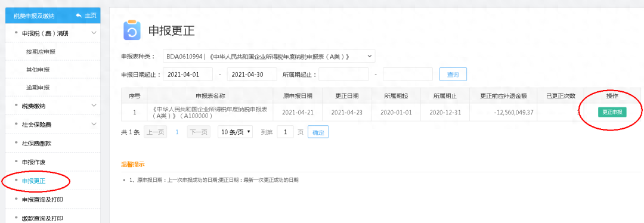The width and height of the screenshot is (644, 223).
Task: Click the 主页 back arrow icon
Action: coord(79,16)
